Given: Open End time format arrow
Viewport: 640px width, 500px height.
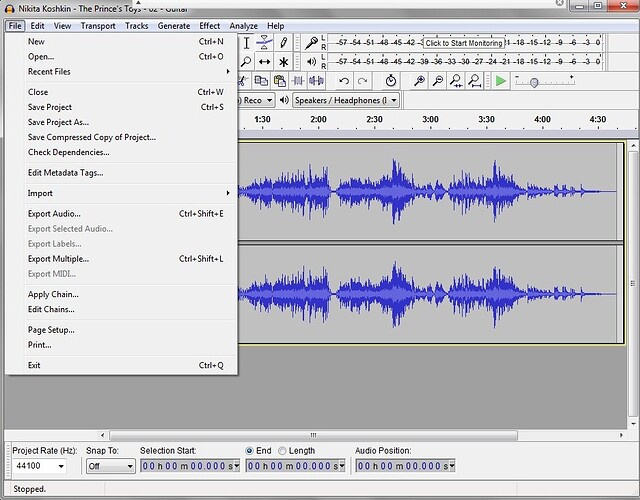Looking at the screenshot, I should (x=342, y=466).
